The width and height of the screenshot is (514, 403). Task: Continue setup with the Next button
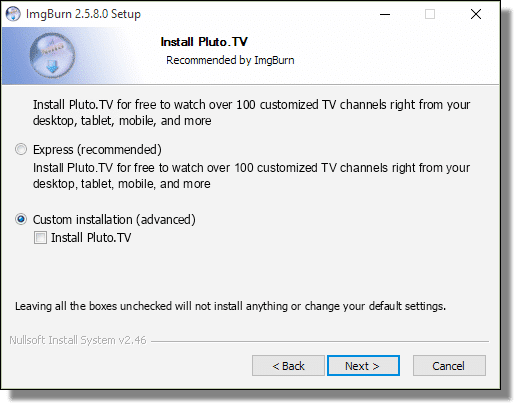(x=363, y=366)
